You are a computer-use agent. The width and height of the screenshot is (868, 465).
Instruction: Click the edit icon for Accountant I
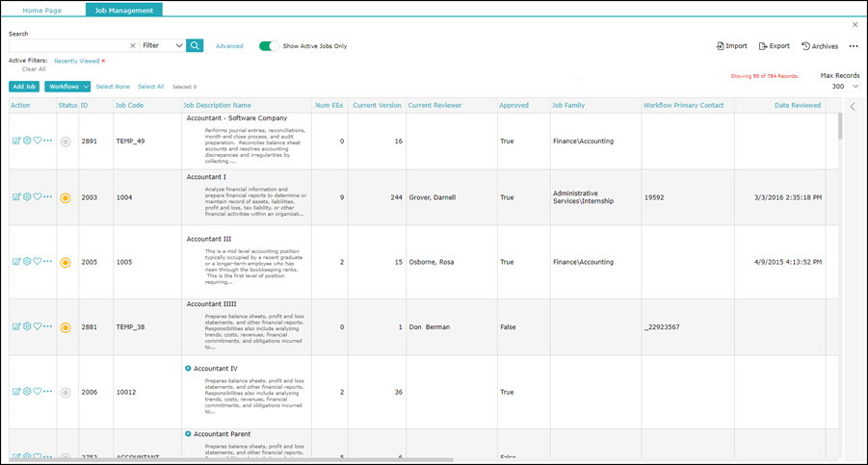pyautogui.click(x=16, y=197)
